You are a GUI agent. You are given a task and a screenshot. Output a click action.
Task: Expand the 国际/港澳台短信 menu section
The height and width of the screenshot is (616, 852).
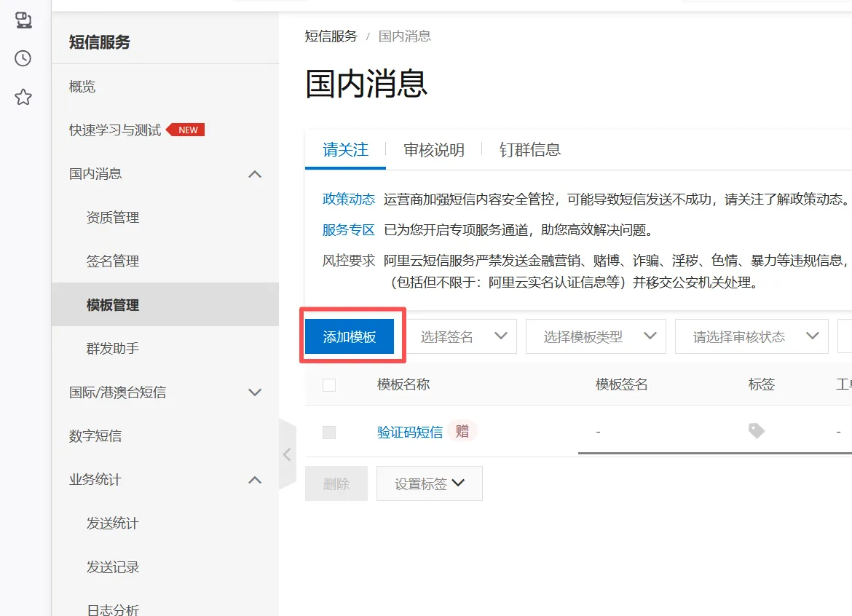pyautogui.click(x=255, y=392)
